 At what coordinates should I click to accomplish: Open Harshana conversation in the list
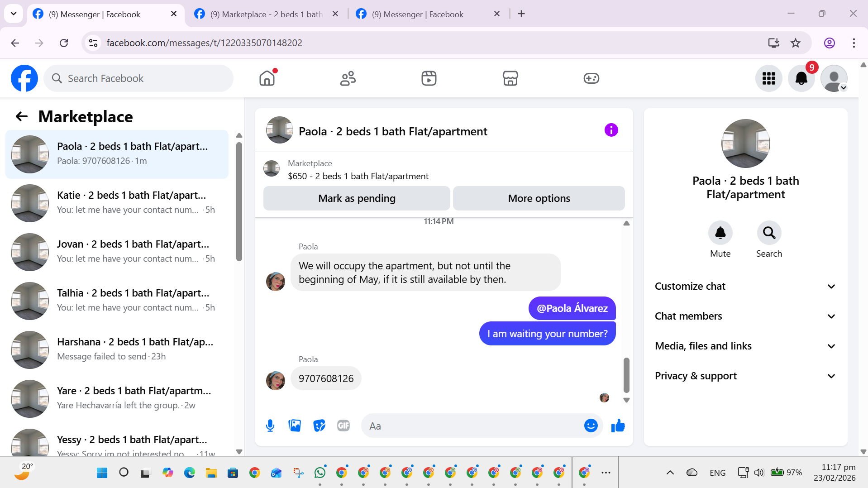[117, 349]
